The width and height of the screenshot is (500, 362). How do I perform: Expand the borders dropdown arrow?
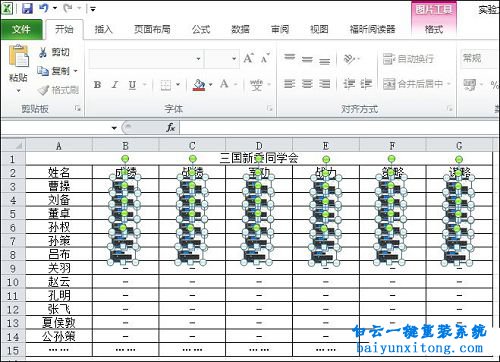click(178, 85)
